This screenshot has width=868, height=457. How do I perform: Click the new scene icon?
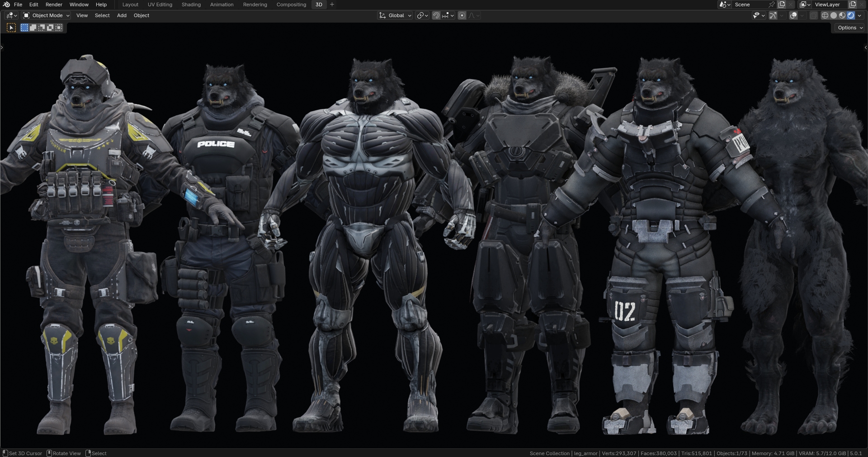782,5
